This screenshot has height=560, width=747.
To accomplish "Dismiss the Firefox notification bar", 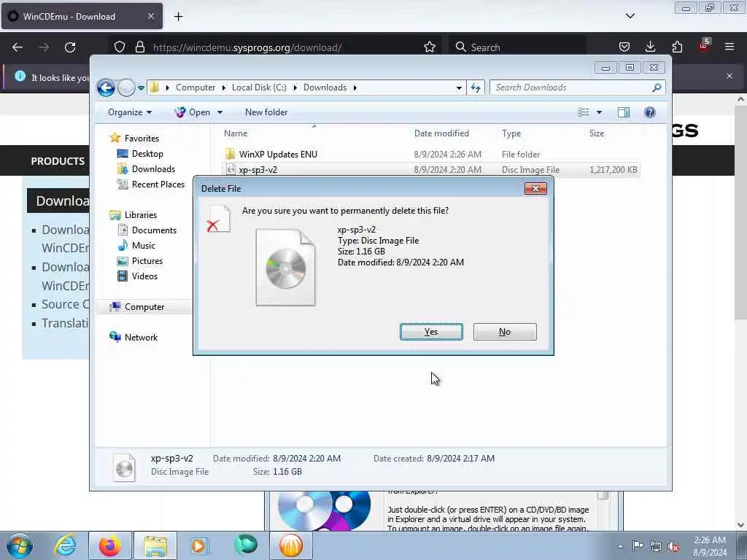I will click(729, 76).
